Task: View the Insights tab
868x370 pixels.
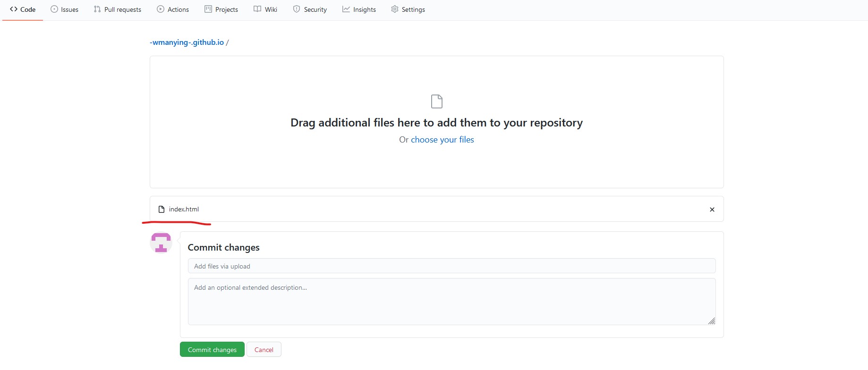Action: (x=359, y=9)
